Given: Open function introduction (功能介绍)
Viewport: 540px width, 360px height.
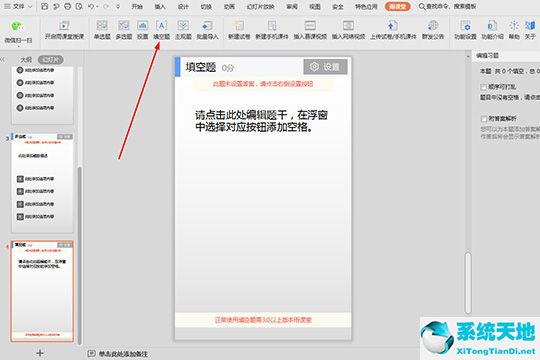Looking at the screenshot, I should [492, 30].
